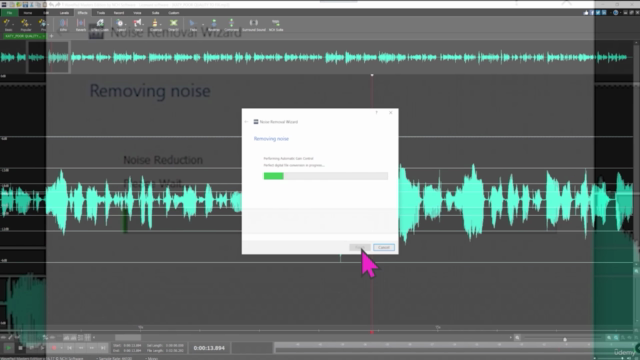Screen dimensions: 640x360
Task: Play the audio with green play button
Action: [8, 348]
